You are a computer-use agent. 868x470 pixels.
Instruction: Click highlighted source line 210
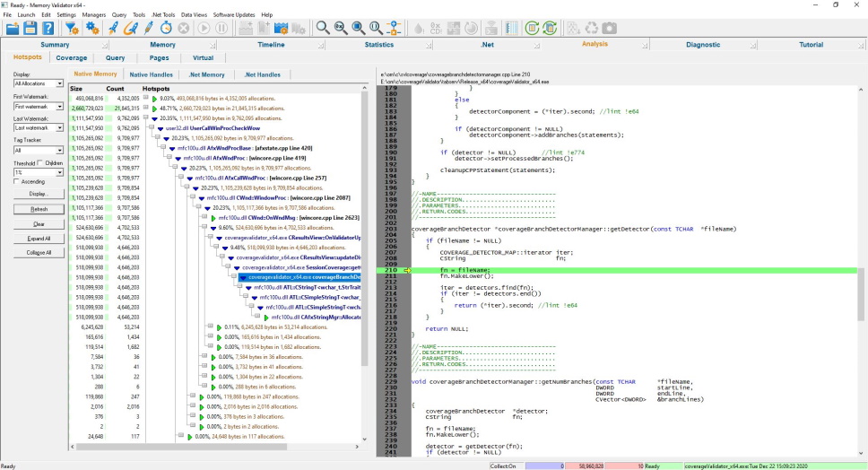pyautogui.click(x=634, y=270)
